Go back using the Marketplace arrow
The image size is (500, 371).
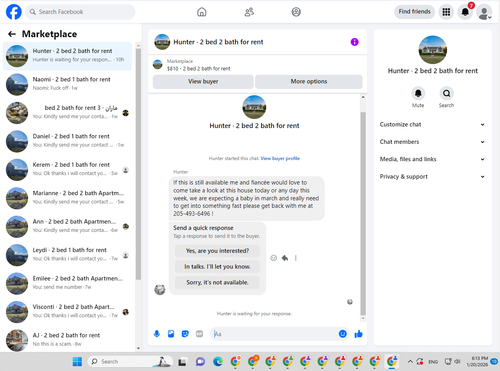click(x=12, y=34)
